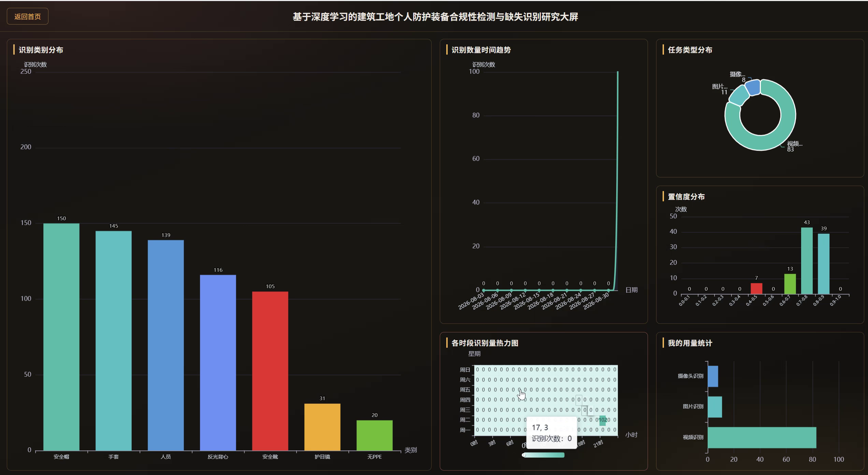Image resolution: width=868 pixels, height=475 pixels.
Task: Click the 识别数量时间趋势 panel title
Action: [x=481, y=50]
